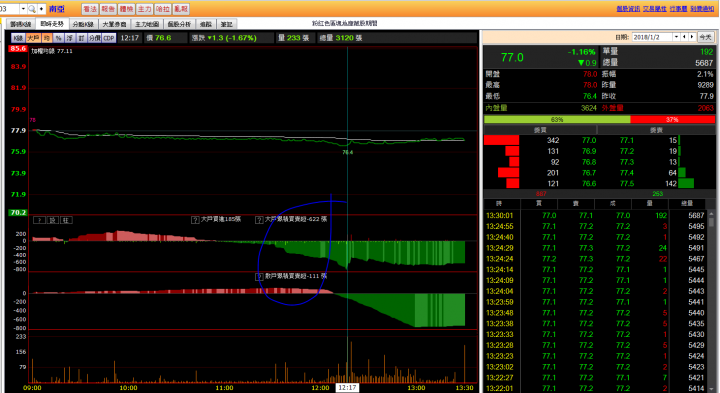The height and width of the screenshot is (393, 720).
Task: Click the tick row at 13:30:01
Action: [x=595, y=215]
